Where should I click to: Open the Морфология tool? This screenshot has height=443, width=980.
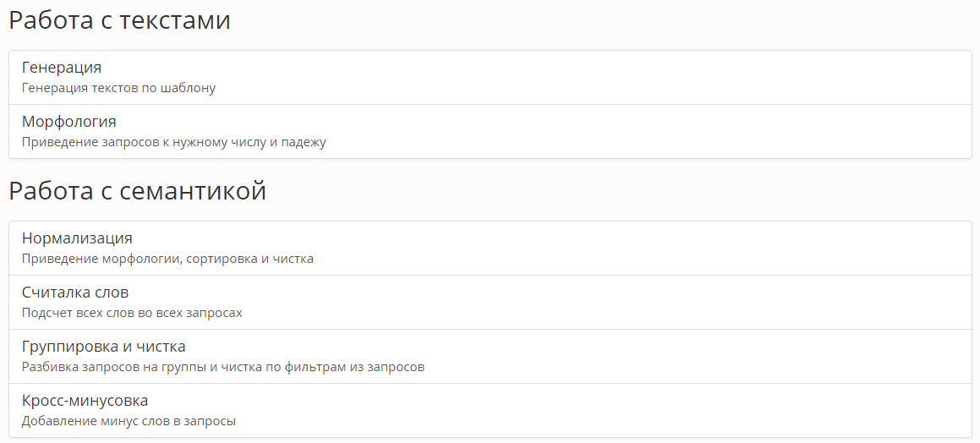68,121
